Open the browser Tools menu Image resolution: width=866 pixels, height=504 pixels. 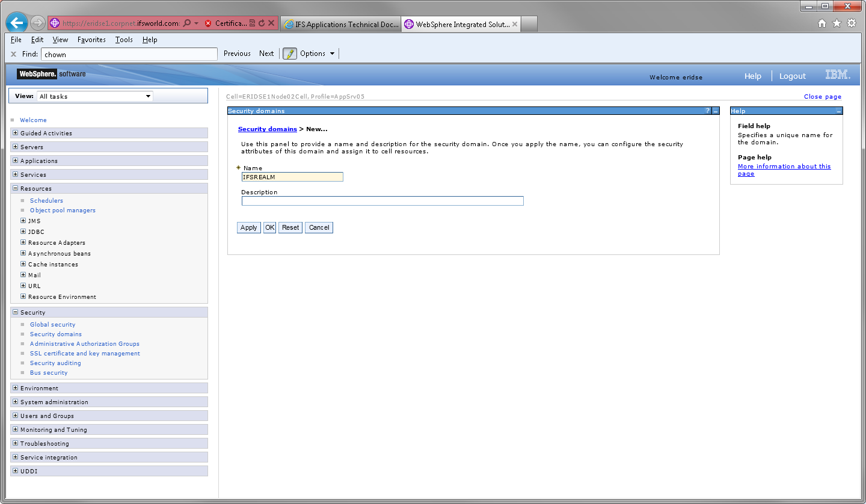[124, 40]
